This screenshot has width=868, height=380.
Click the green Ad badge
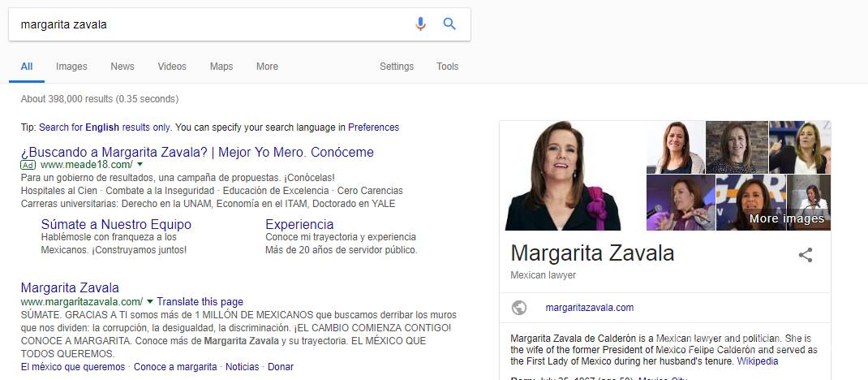pyautogui.click(x=28, y=165)
